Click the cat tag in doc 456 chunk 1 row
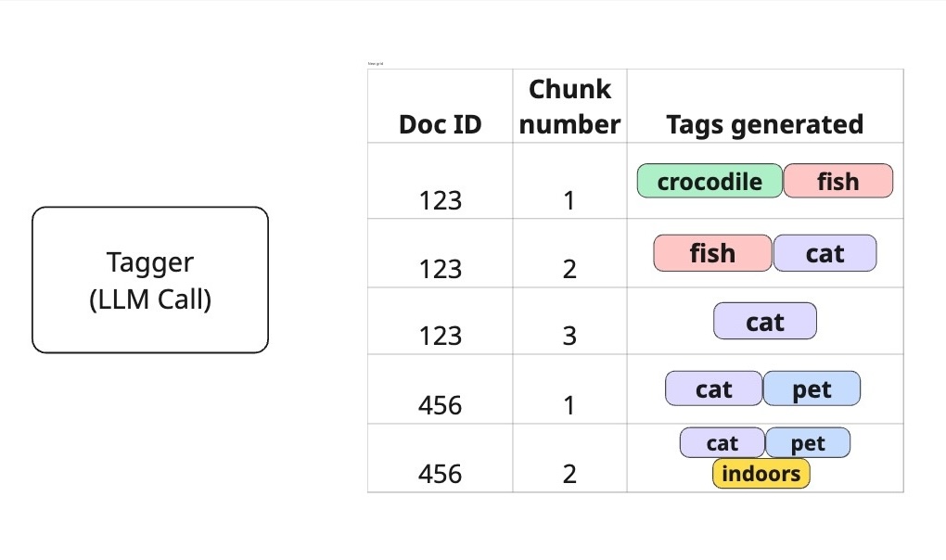Screen dimensions: 946x560 pyautogui.click(x=714, y=389)
